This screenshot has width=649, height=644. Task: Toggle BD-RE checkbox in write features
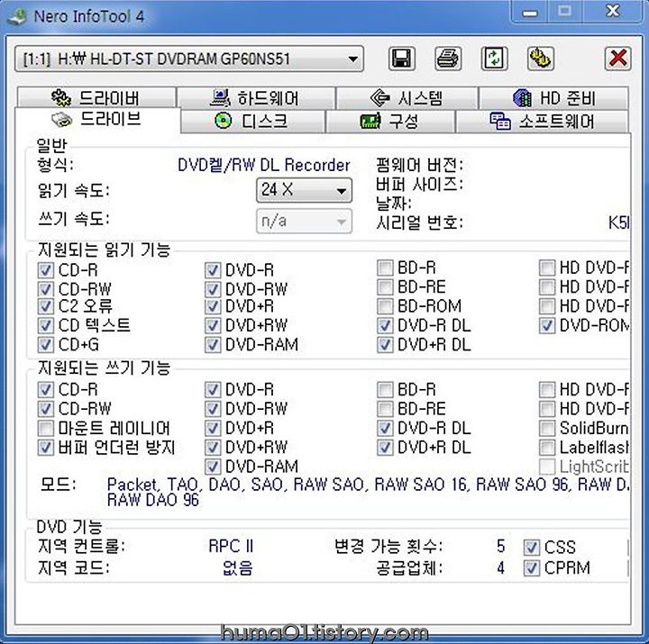(385, 409)
